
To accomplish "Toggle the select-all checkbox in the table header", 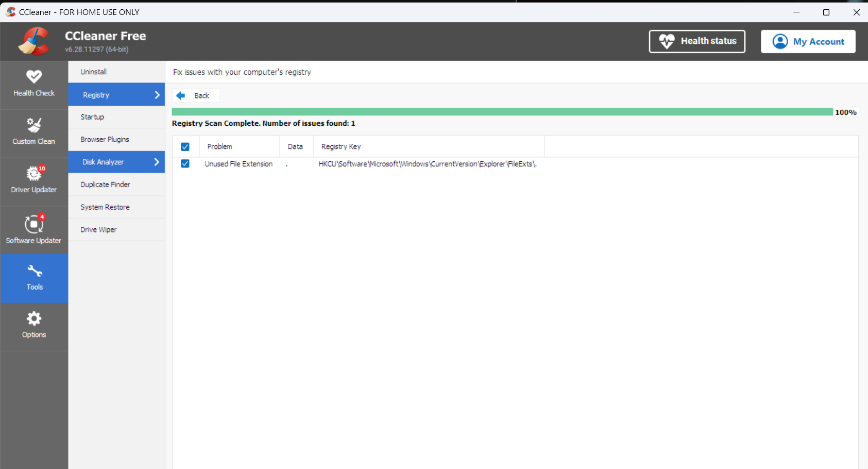I will (185, 147).
